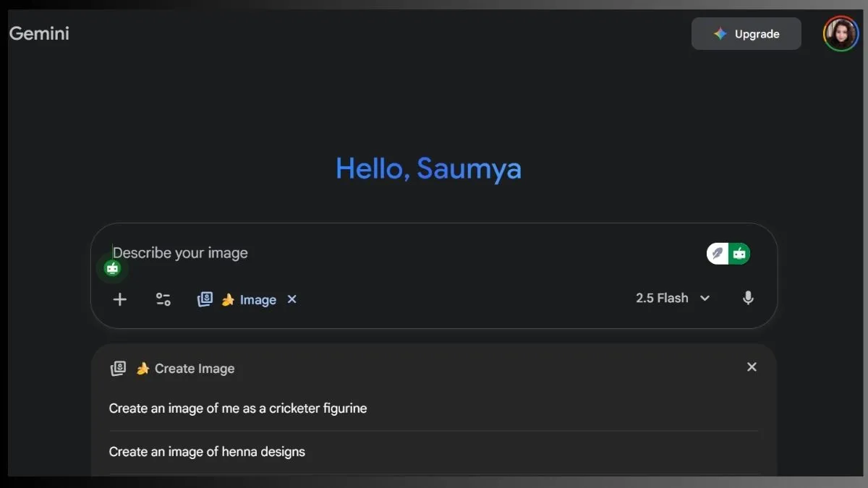The width and height of the screenshot is (868, 488).
Task: Open the tools settings icon beside plus
Action: [x=163, y=299]
